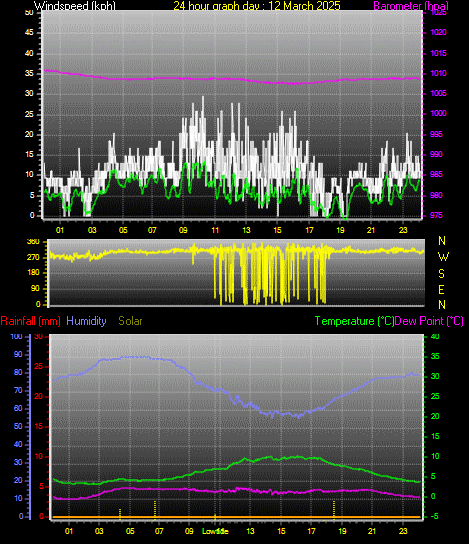The image size is (469, 544).
Task: Click the Temperature (°C) legend label
Action: click(355, 321)
